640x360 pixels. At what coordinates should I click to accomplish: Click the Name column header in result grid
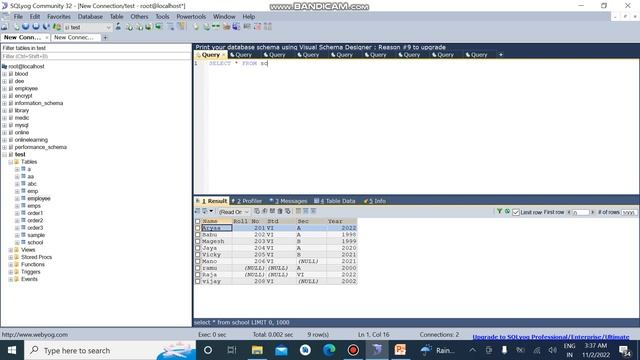(217, 221)
